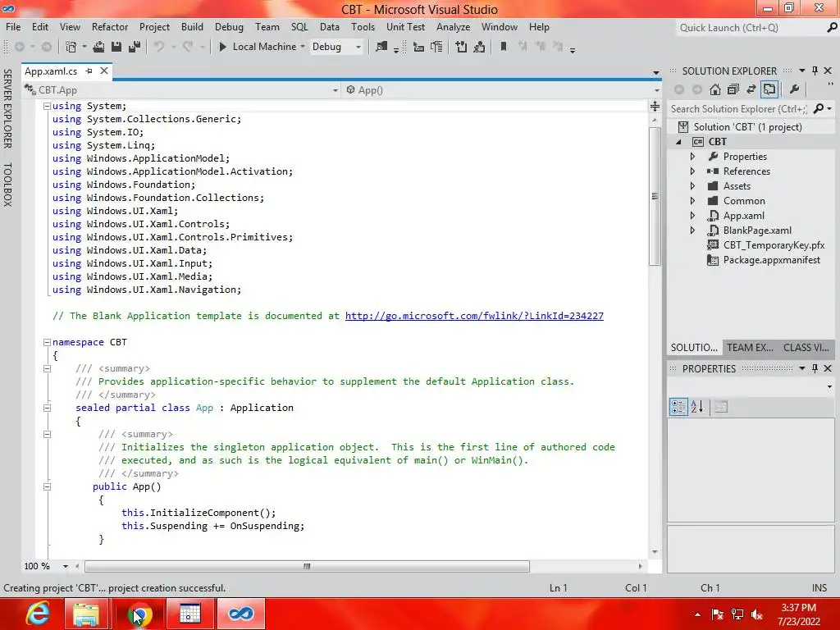Image resolution: width=840 pixels, height=630 pixels.
Task: Open the 100 % zoom level dropdown
Action: (x=66, y=566)
